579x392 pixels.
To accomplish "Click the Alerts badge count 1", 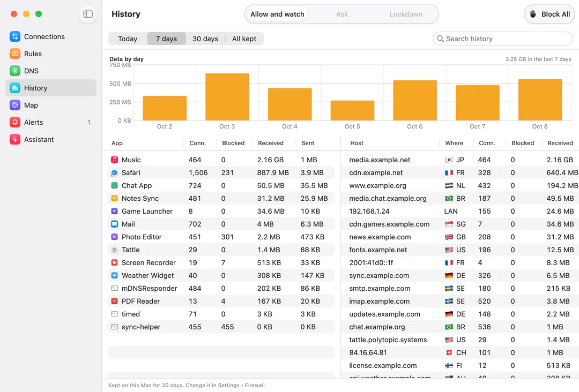I will click(88, 123).
